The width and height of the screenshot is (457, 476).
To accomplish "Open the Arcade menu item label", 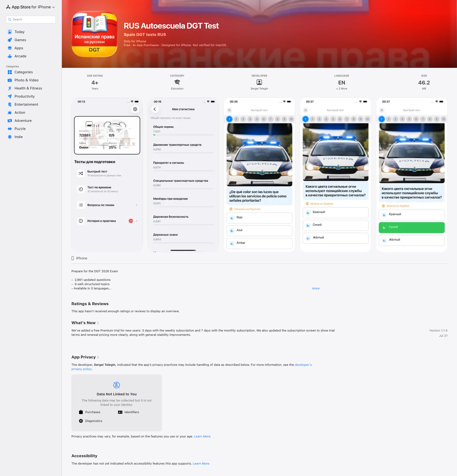I will coord(20,56).
